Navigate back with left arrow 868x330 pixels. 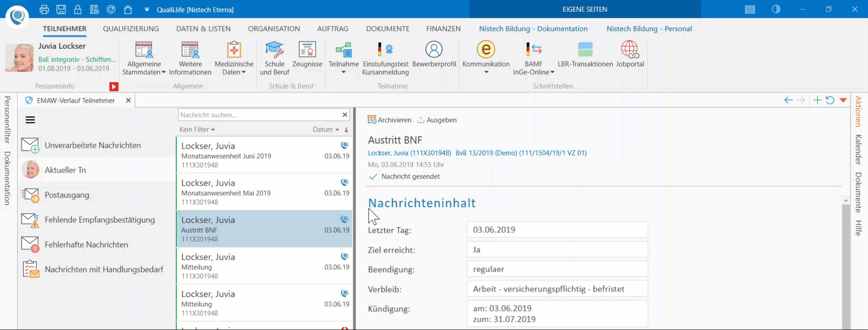pyautogui.click(x=788, y=100)
